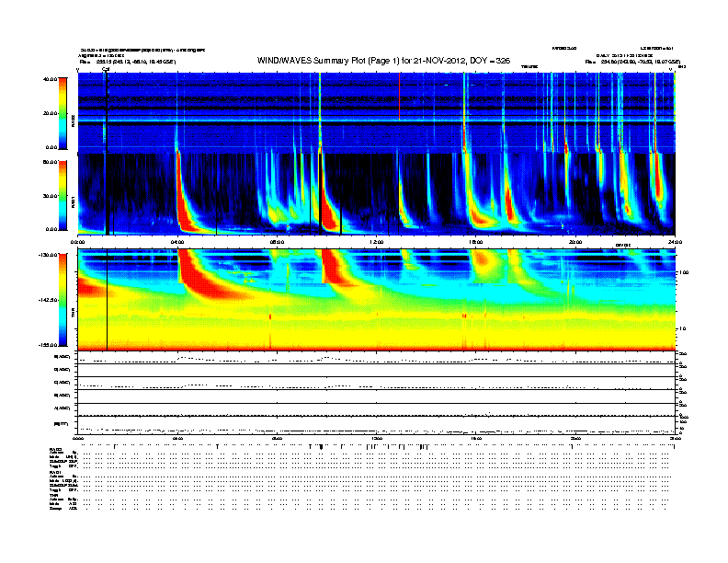Click the 12:00 tick label under the RAD1 spectrogram
728x563 pixels.
376,242
